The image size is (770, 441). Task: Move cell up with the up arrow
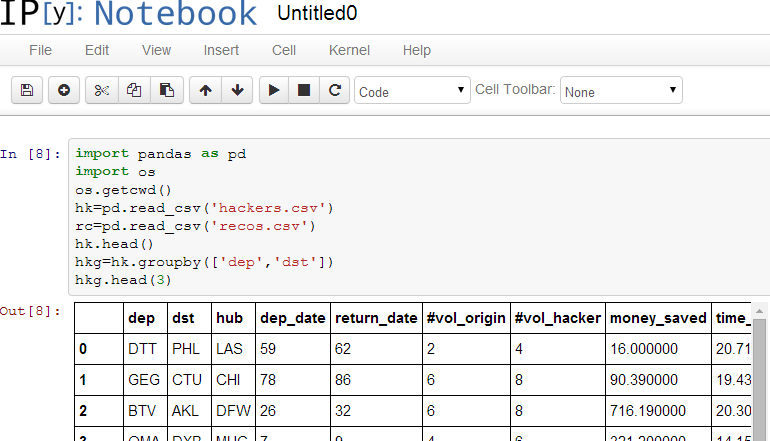click(205, 91)
